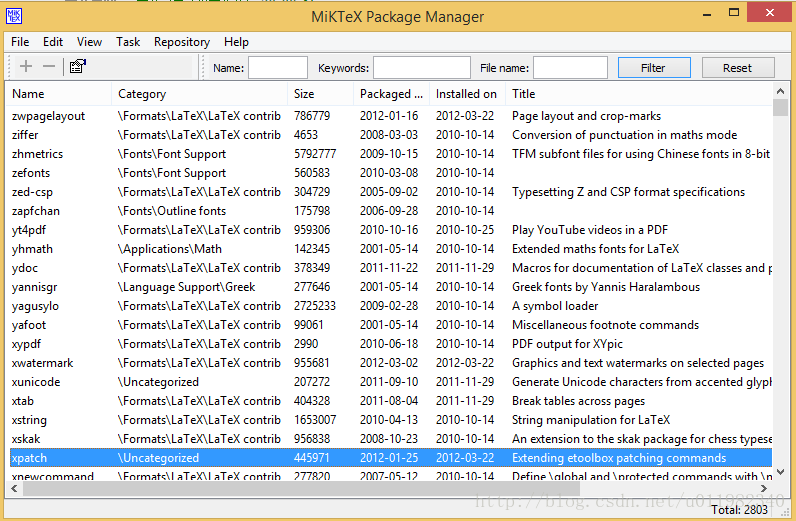This screenshot has width=796, height=521.
Task: Open the File menu
Action: tap(20, 42)
